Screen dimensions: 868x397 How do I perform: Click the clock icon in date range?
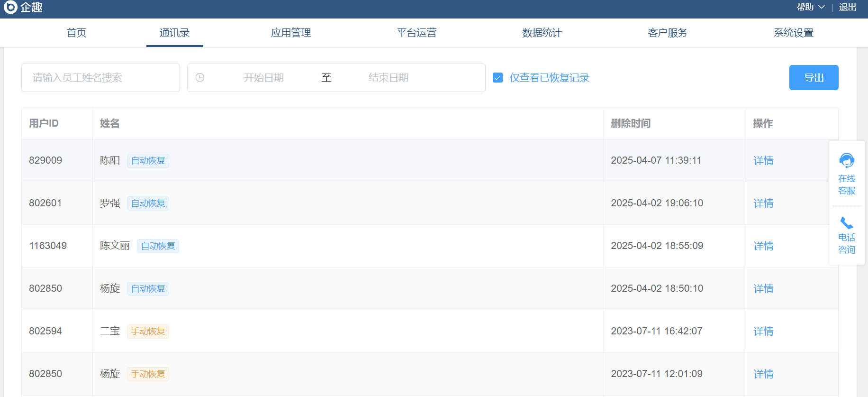click(200, 78)
